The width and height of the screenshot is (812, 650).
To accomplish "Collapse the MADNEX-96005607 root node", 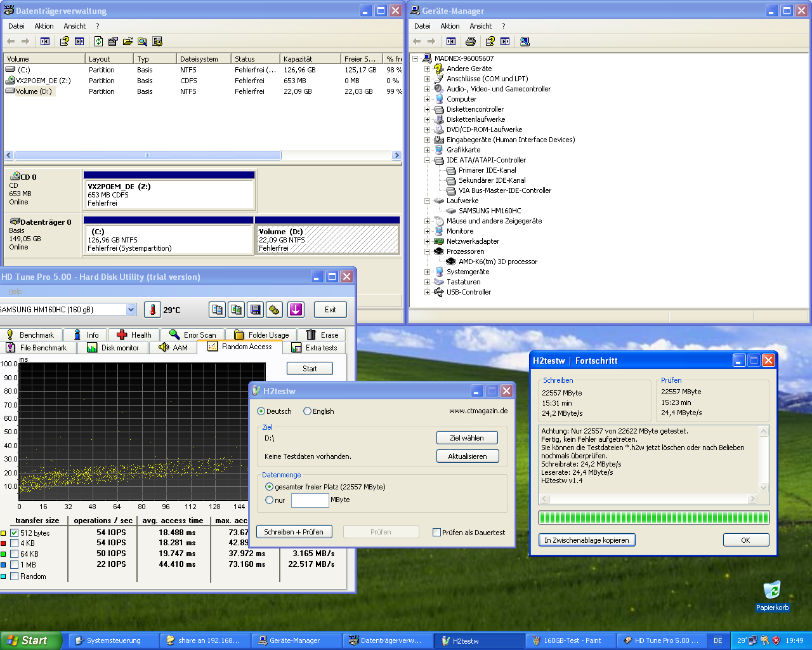I will pyautogui.click(x=415, y=58).
